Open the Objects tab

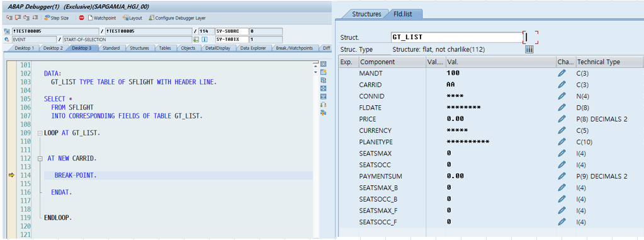point(188,48)
